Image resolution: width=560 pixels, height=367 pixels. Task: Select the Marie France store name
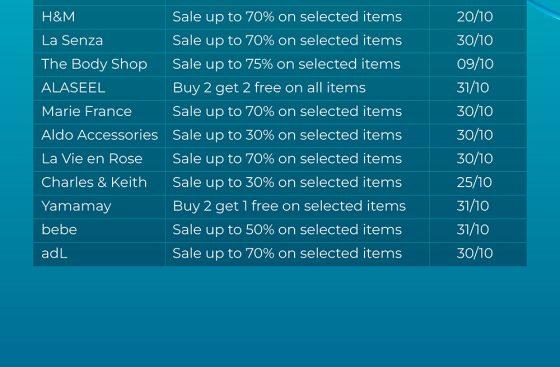coord(86,111)
